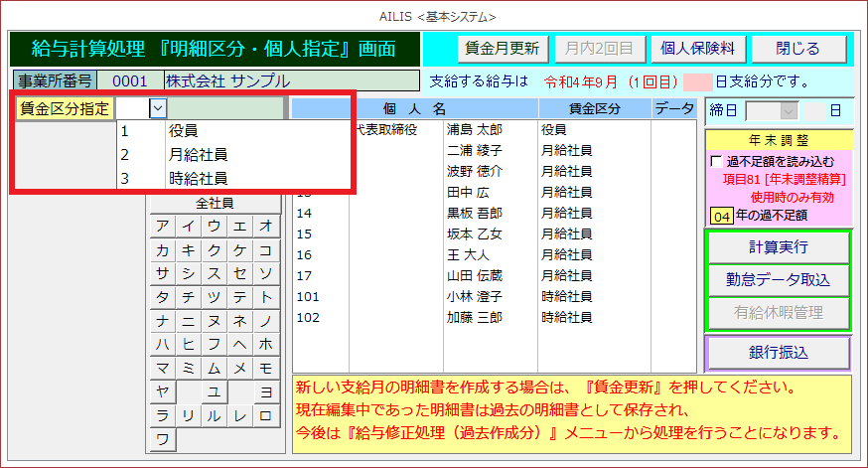Select 役員 from the dropdown list
Image resolution: width=868 pixels, height=468 pixels.
pyautogui.click(x=183, y=130)
